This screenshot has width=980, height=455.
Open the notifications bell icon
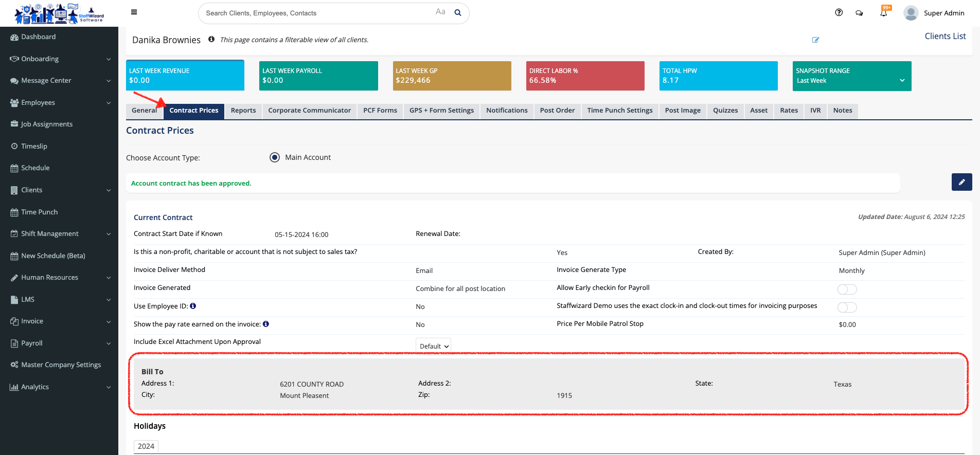click(x=883, y=13)
